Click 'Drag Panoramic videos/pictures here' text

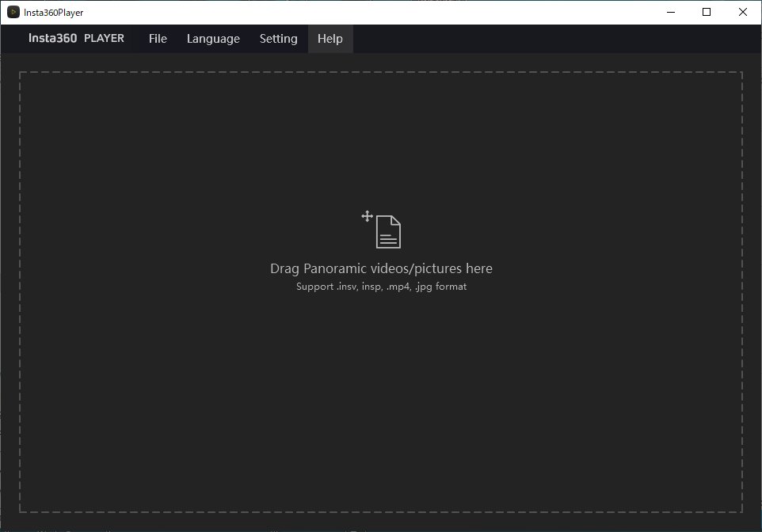tap(381, 268)
